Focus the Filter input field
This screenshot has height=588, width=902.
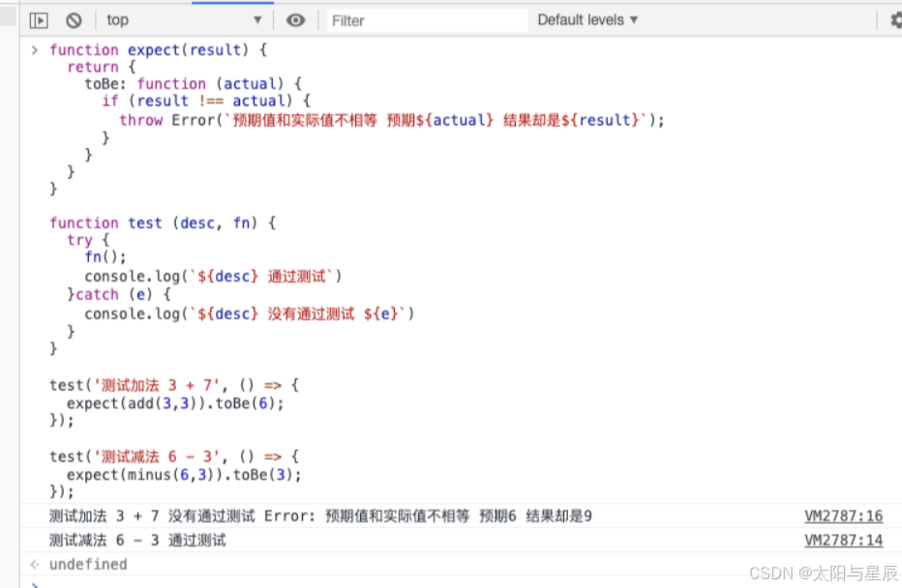[x=427, y=20]
